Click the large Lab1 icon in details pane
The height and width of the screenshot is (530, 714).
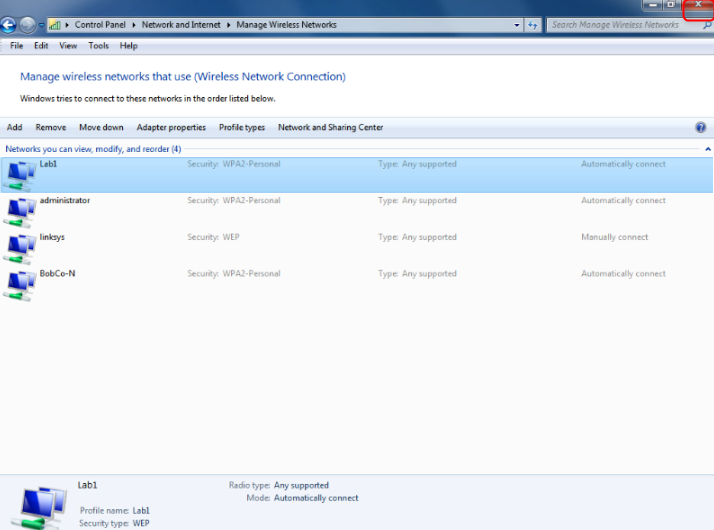point(39,508)
